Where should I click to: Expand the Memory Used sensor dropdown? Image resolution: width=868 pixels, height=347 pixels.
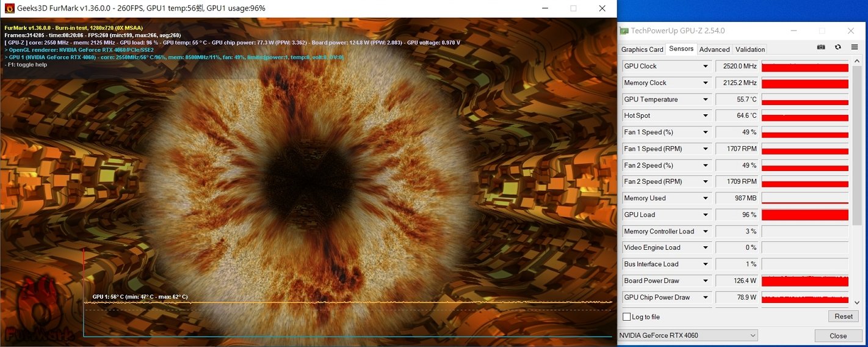coord(706,198)
